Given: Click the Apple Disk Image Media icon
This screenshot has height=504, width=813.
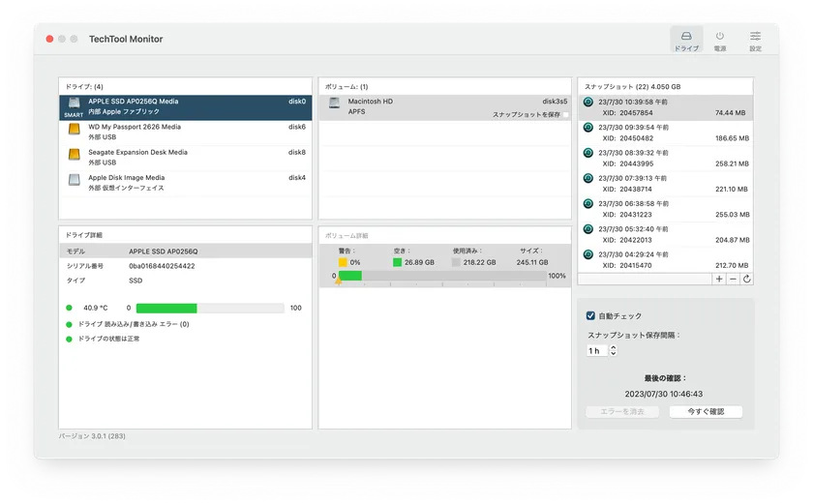Looking at the screenshot, I should click(75, 180).
